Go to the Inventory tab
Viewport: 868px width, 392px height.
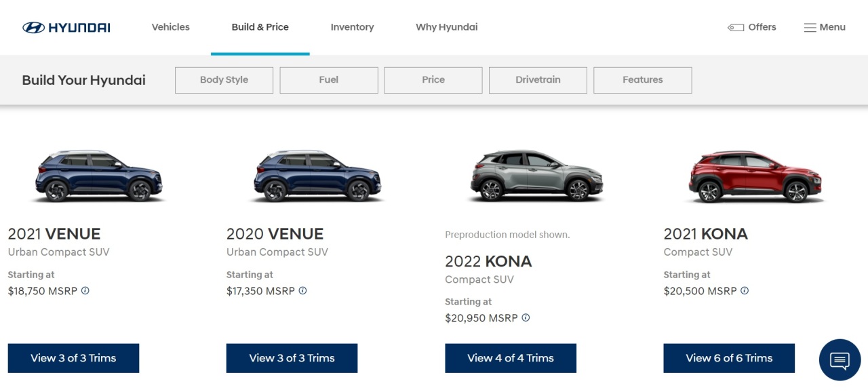352,27
